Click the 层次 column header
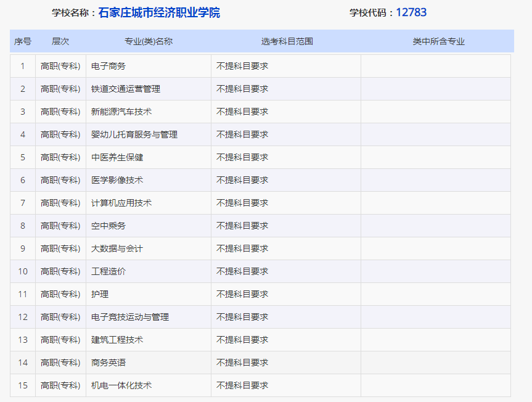This screenshot has width=532, height=402. pyautogui.click(x=60, y=41)
